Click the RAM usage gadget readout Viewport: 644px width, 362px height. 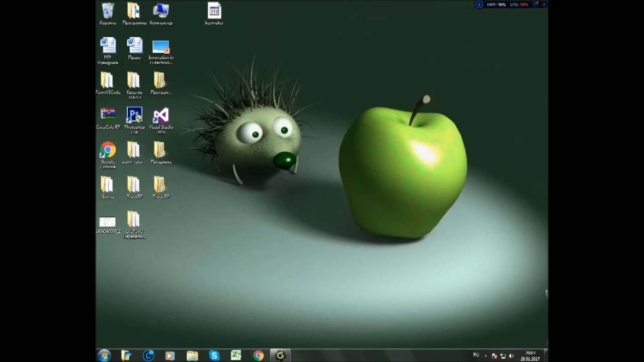pyautogui.click(x=496, y=5)
